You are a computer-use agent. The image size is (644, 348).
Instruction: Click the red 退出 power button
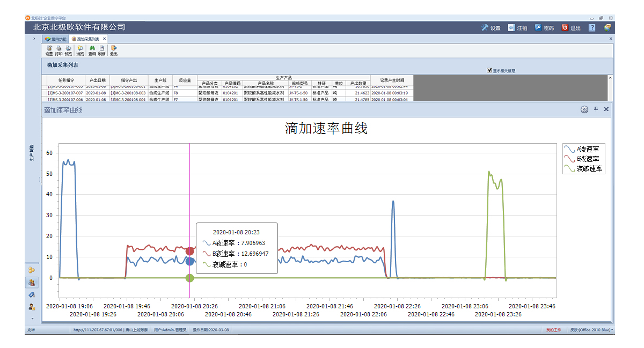tap(571, 28)
